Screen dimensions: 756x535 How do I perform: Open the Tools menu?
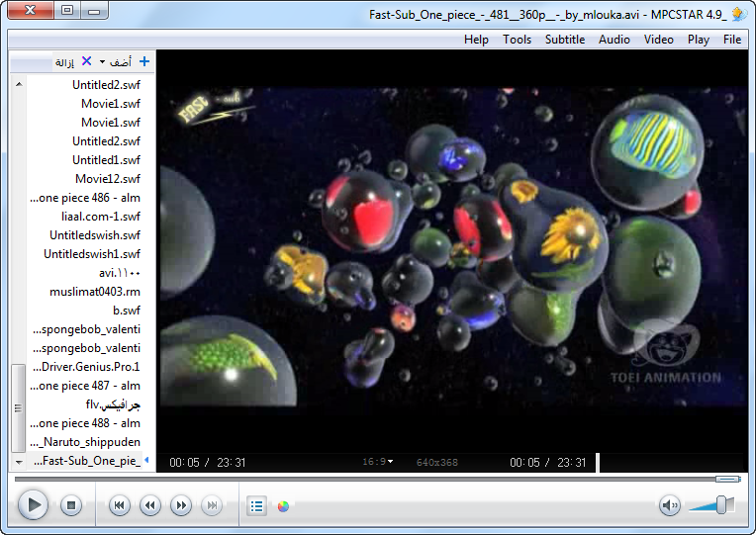point(517,40)
